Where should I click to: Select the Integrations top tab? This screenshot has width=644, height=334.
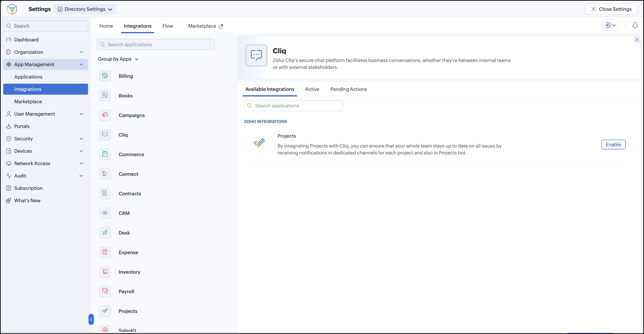(138, 26)
